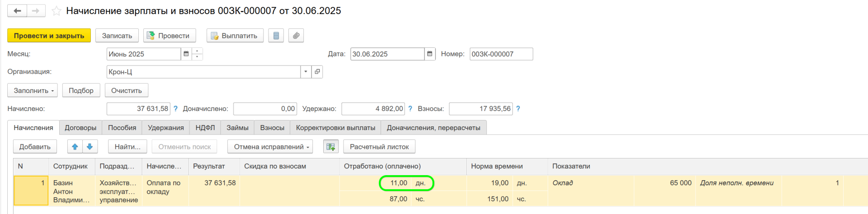Click the Доначислено field 0,00

(265, 109)
